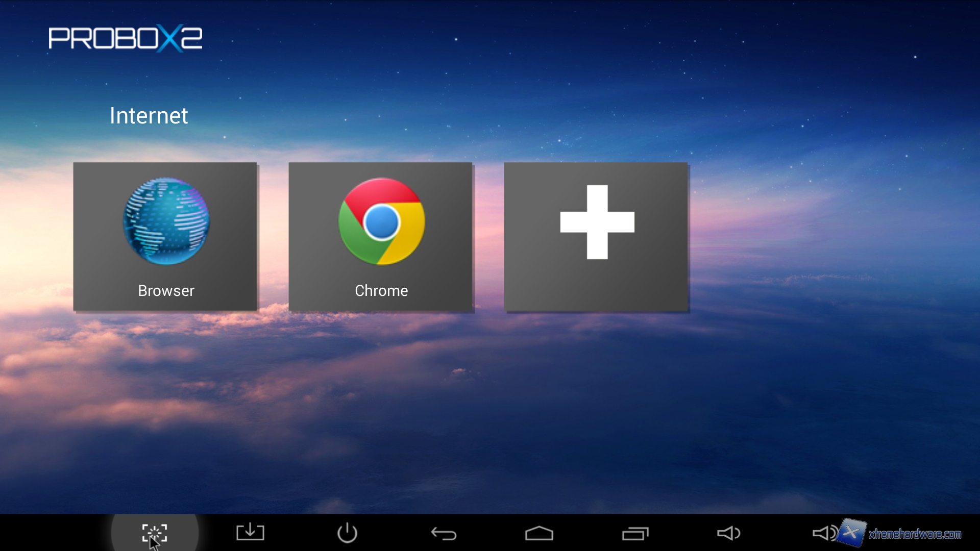The width and height of the screenshot is (980, 551).
Task: Raise volume with the loud speaker icon
Action: (x=823, y=534)
